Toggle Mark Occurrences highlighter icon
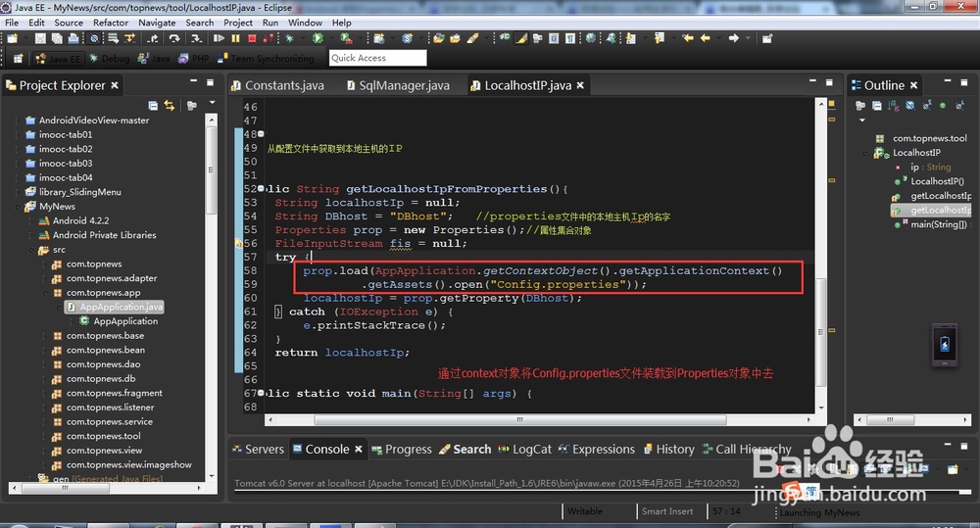 tap(521, 39)
